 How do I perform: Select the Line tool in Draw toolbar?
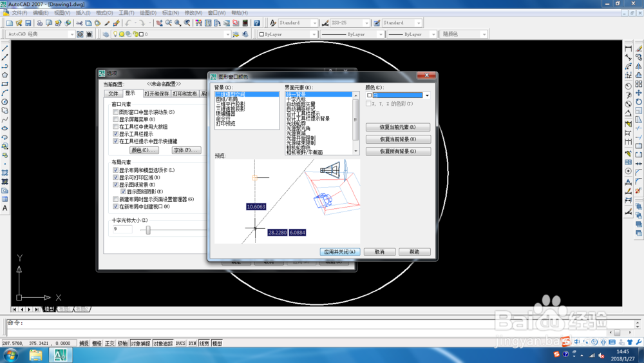(5, 48)
